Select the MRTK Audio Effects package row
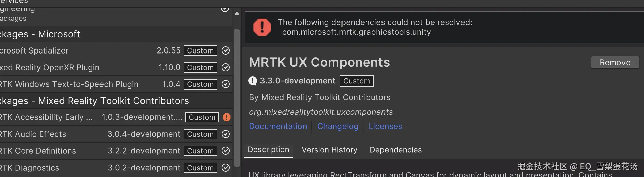 [x=116, y=134]
